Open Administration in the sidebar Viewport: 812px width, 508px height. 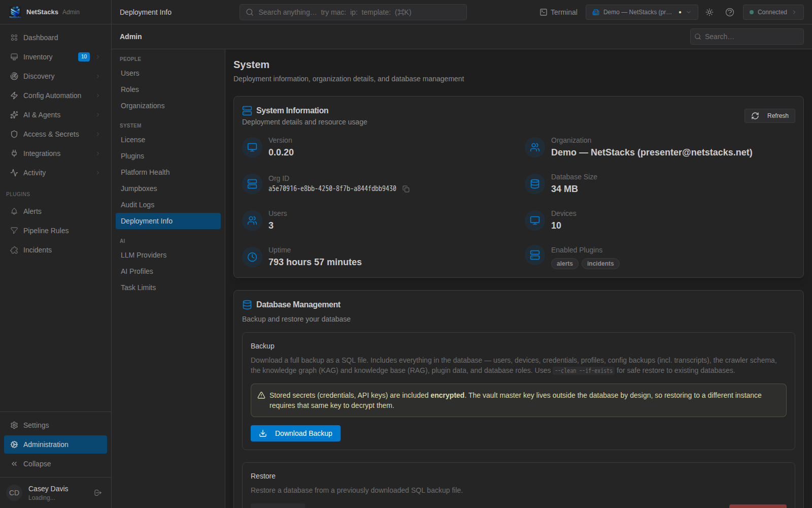(55, 444)
